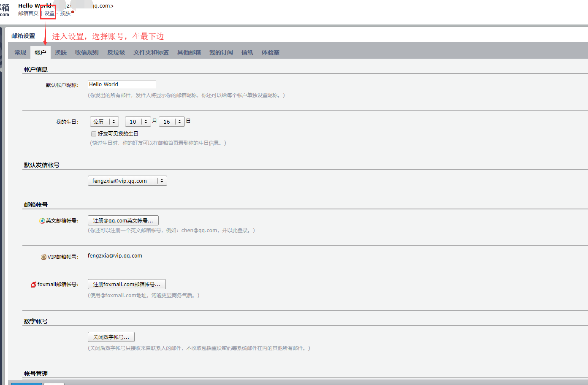Open the 设置 settings link
This screenshot has height=385, width=588.
[49, 14]
